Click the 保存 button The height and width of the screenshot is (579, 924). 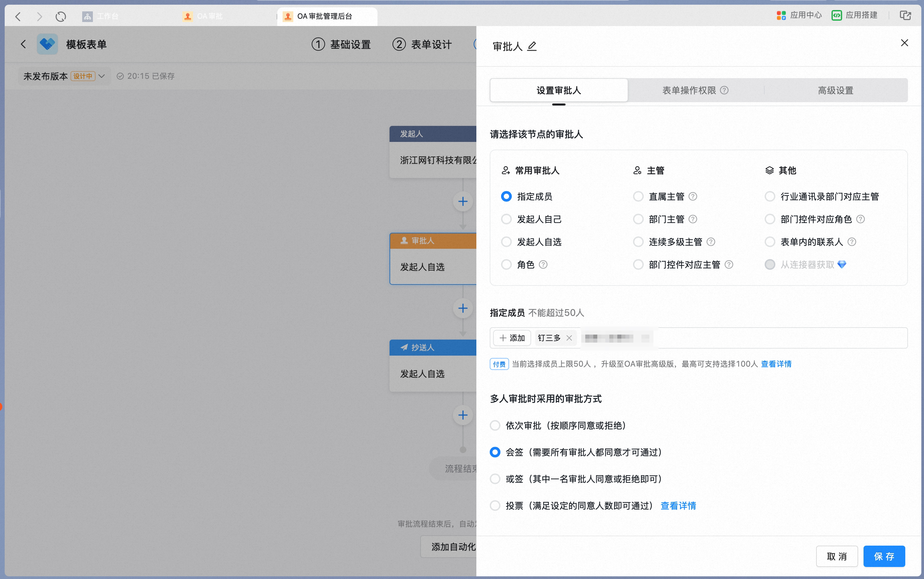click(884, 556)
